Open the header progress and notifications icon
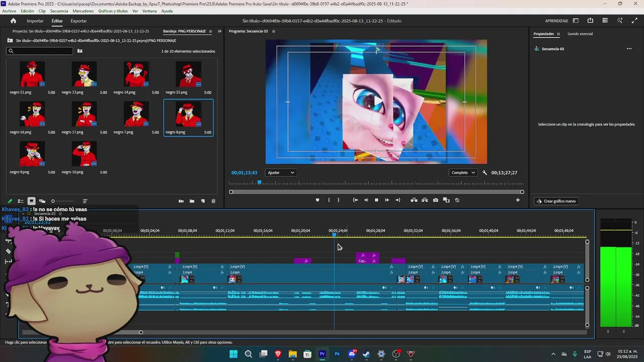 (x=605, y=21)
